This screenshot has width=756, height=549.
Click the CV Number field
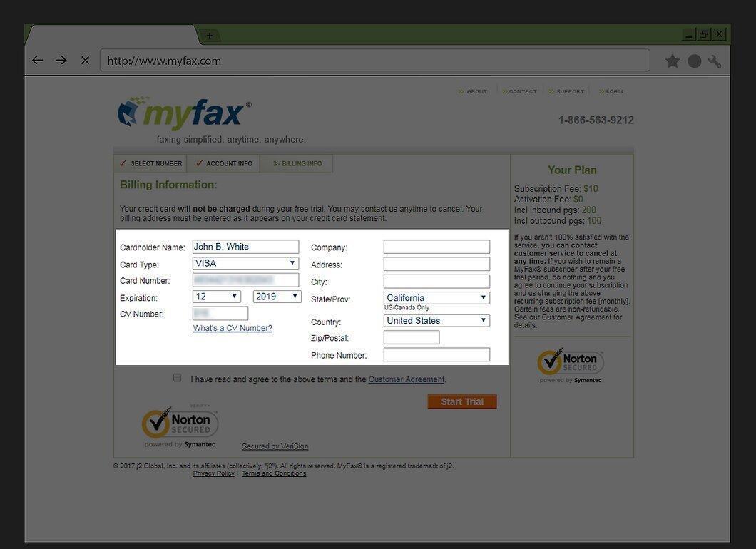pos(220,313)
